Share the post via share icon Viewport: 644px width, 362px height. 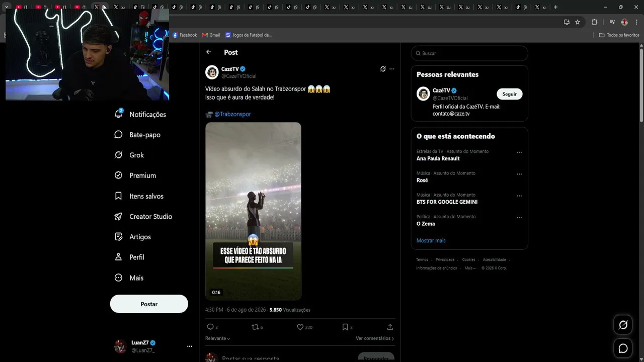point(390,327)
